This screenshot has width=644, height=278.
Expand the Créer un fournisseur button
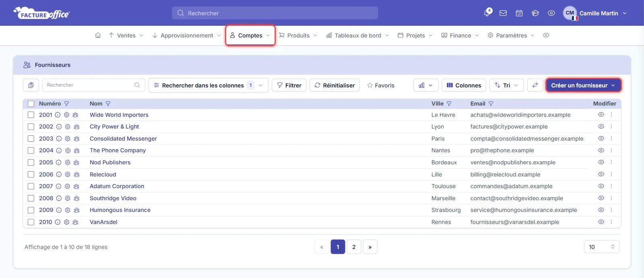click(x=583, y=85)
